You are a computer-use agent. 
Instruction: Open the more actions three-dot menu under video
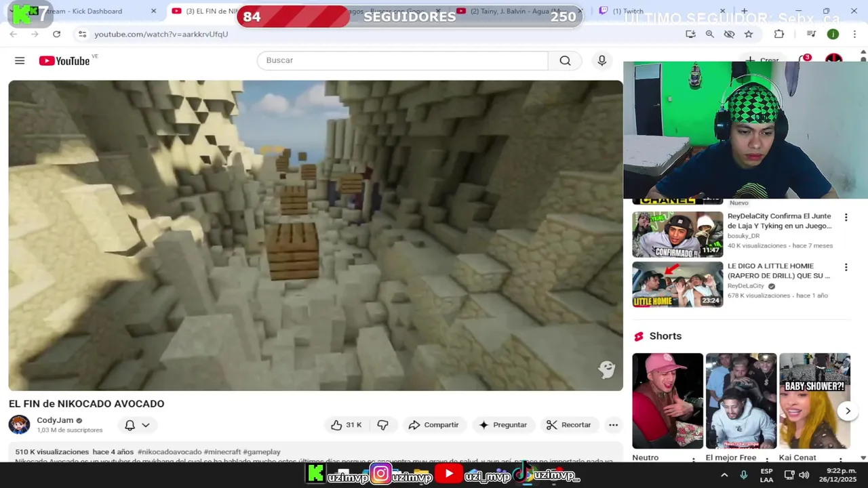613,425
